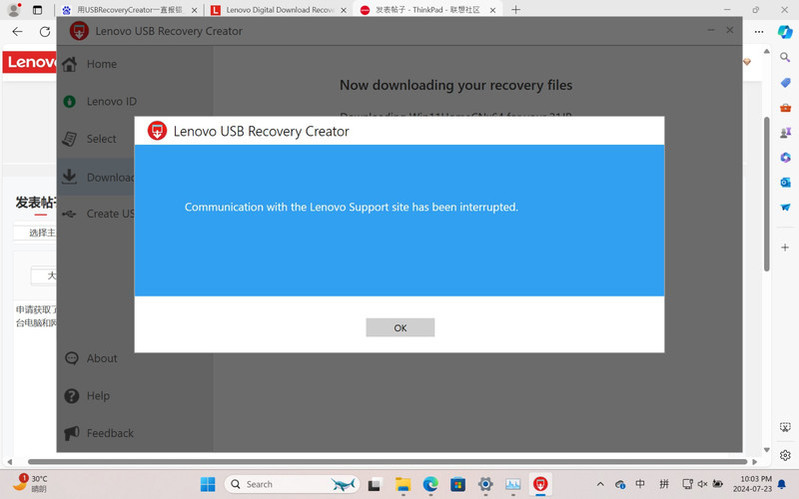Open the Help section icon
This screenshot has height=499, width=799.
point(72,396)
